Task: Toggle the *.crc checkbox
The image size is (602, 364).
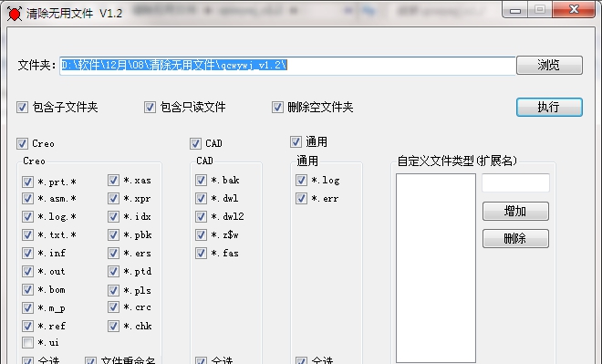Action: (x=113, y=307)
